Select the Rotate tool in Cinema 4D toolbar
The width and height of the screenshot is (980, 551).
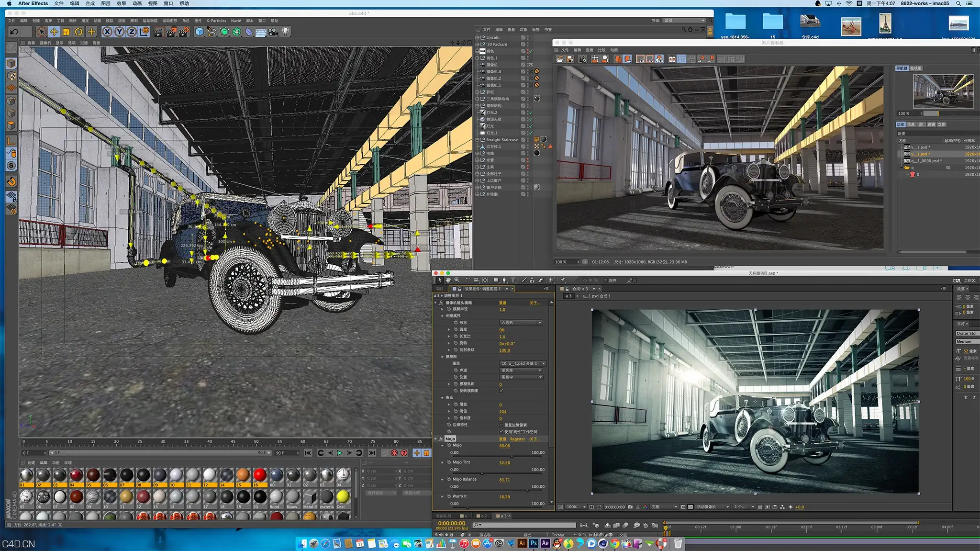point(79,32)
